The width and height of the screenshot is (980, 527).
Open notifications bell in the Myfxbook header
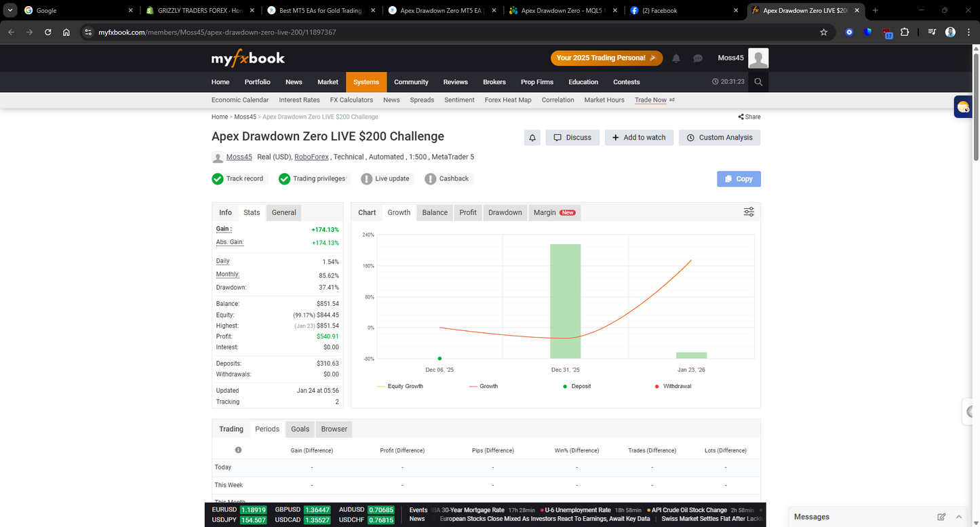[675, 58]
